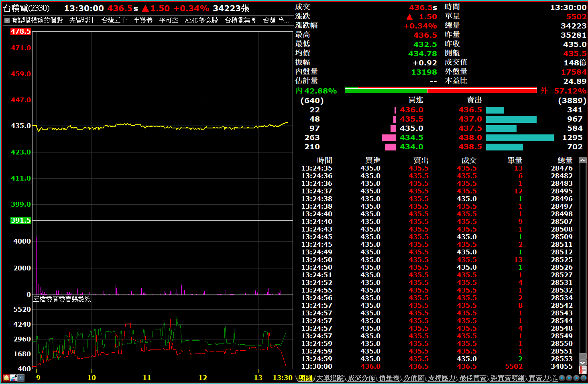Switch to the 最佳買賣 tab
This screenshot has width=588, height=384.
(x=473, y=378)
